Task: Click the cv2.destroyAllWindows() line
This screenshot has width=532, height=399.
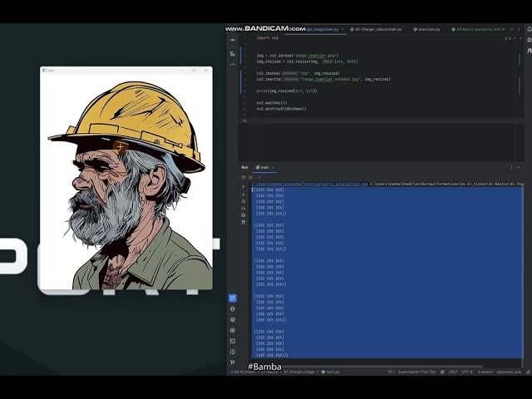Action: tap(281, 109)
